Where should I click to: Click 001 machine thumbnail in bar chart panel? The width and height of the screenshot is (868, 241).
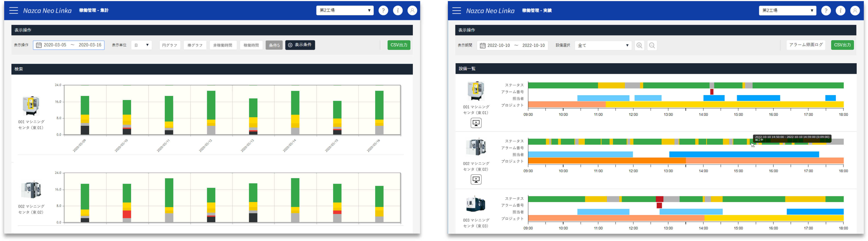pos(31,106)
